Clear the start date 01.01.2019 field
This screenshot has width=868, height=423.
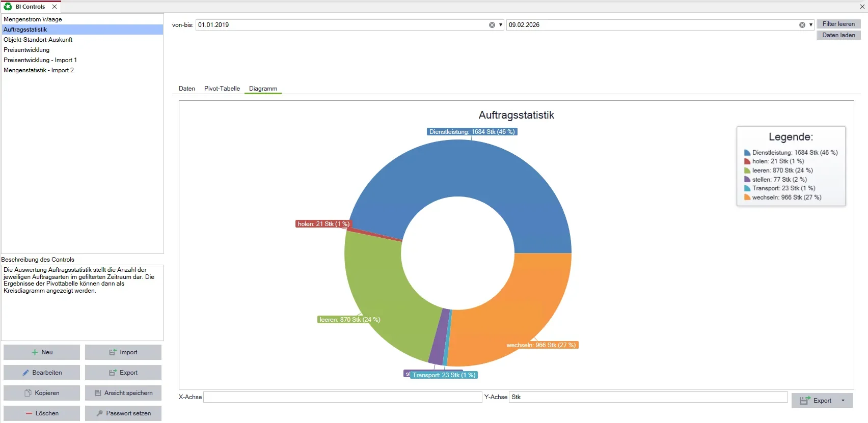[x=492, y=25]
